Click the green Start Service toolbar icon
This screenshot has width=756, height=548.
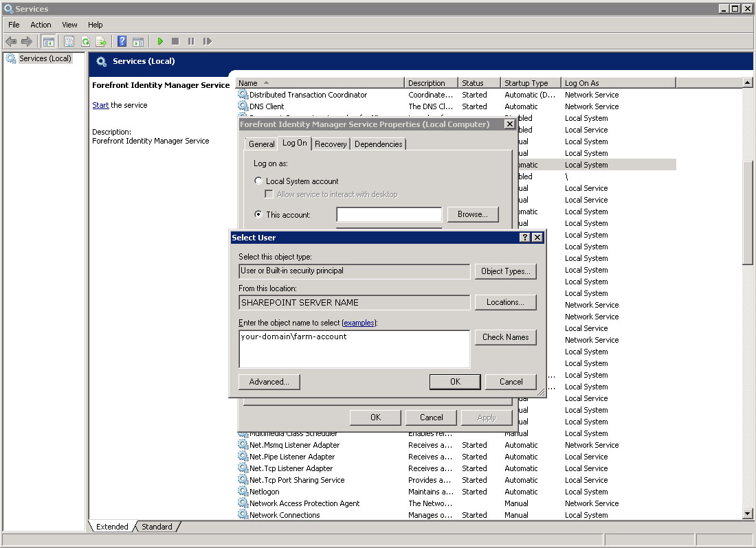[x=160, y=41]
